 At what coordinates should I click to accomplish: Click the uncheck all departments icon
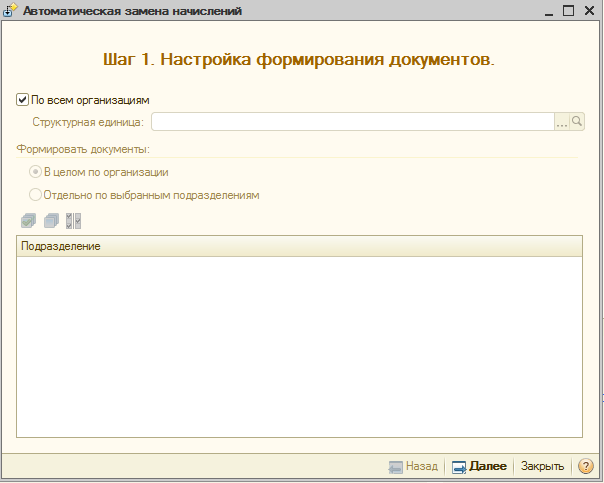tap(51, 221)
